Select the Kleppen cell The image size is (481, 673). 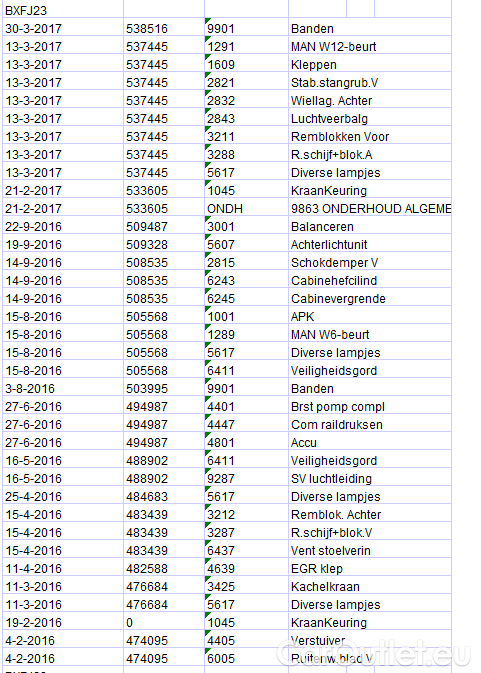370,64
